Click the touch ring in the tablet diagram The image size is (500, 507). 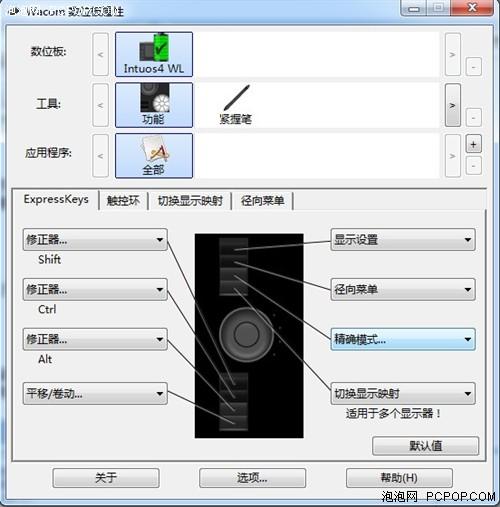click(247, 334)
